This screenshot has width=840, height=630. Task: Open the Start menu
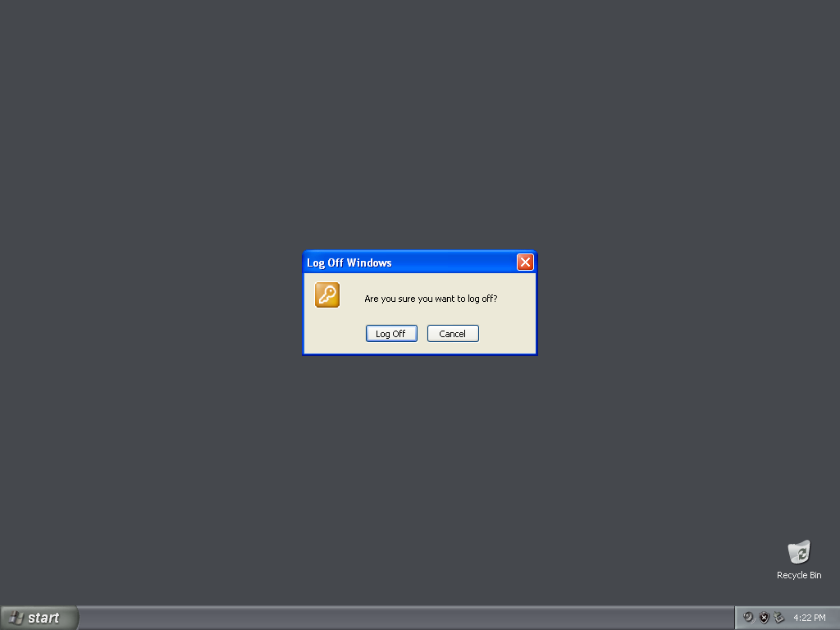pyautogui.click(x=39, y=618)
